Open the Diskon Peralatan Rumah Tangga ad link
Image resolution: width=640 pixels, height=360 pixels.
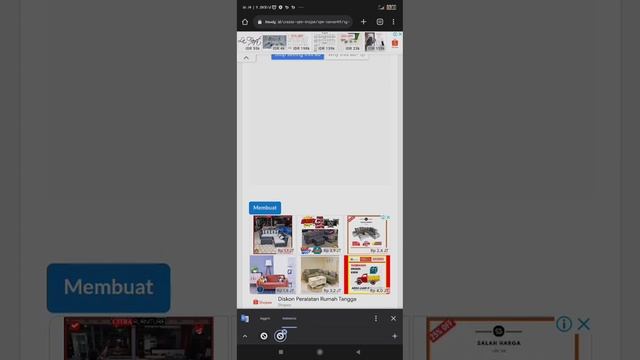tap(317, 299)
